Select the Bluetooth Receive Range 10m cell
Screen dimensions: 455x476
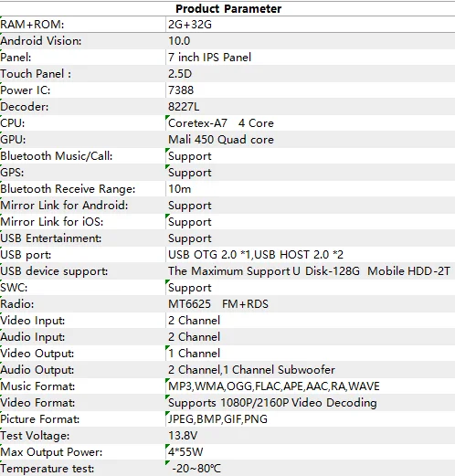pos(311,189)
